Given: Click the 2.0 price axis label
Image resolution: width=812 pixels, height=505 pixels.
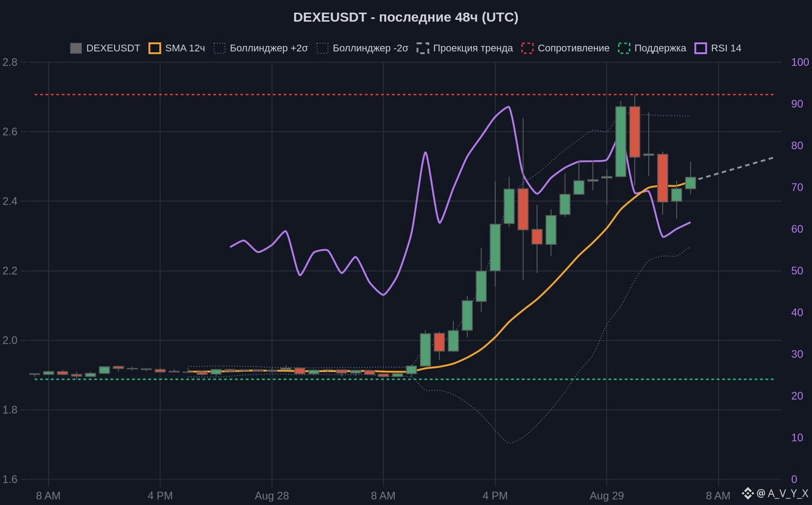Looking at the screenshot, I should [x=10, y=340].
